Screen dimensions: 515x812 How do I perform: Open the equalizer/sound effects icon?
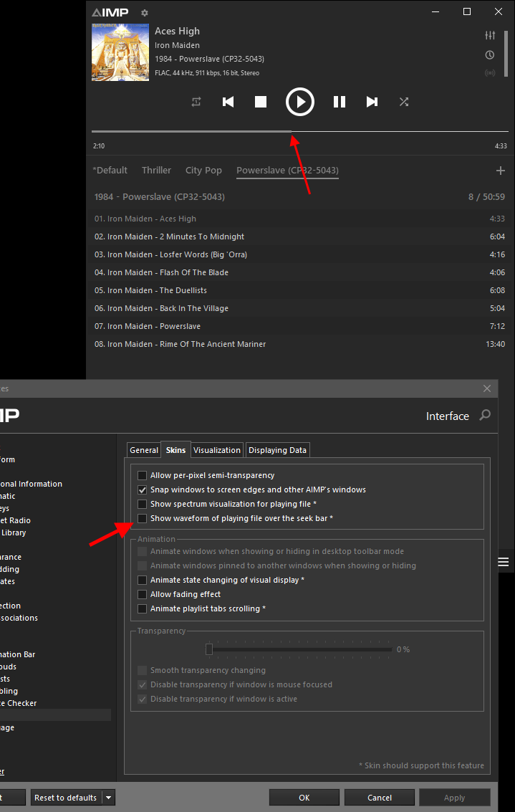[490, 35]
